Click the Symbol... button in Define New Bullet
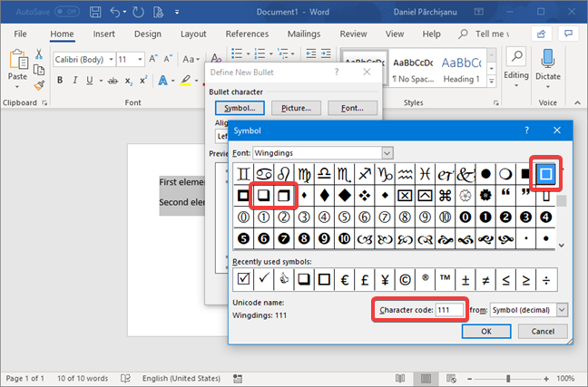Screen dimensions: 588x387 tap(240, 108)
